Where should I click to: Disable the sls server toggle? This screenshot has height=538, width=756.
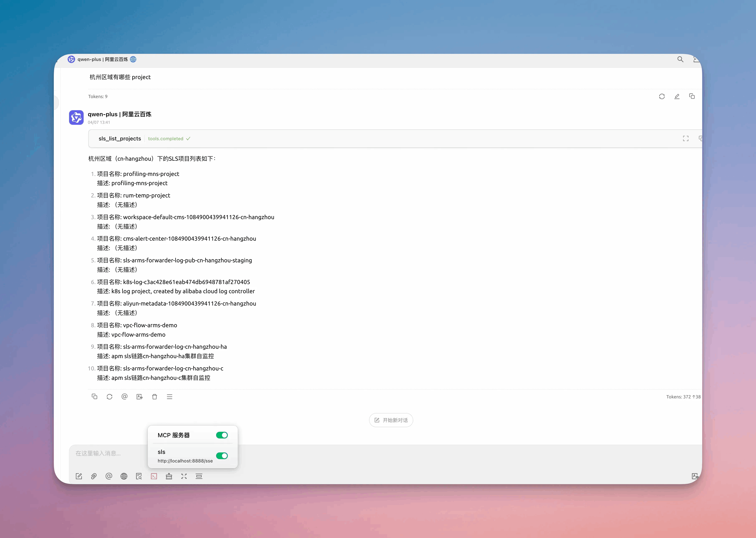pos(222,456)
